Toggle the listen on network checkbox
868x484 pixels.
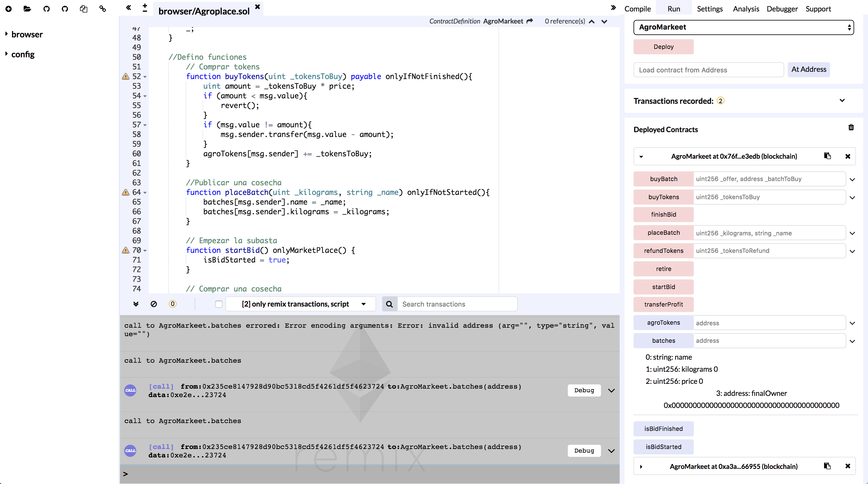[x=219, y=304]
